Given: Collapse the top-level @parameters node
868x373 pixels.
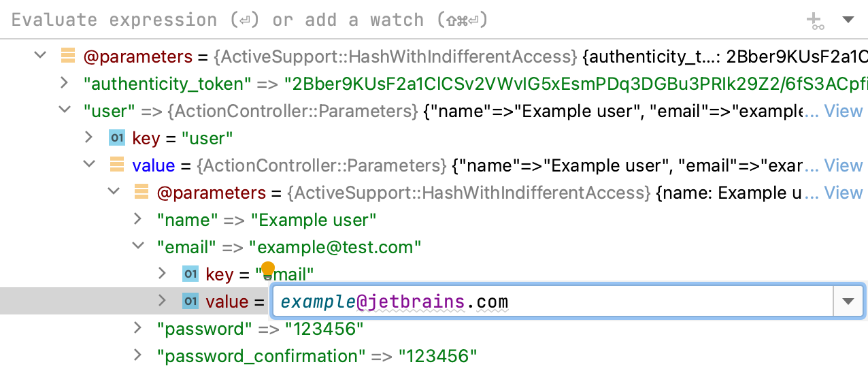Looking at the screenshot, I should tap(39, 56).
